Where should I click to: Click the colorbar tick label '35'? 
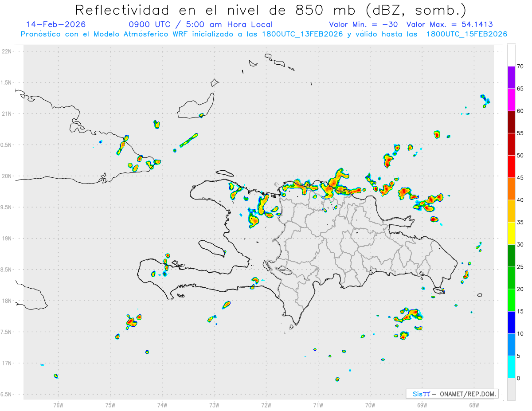coord(520,222)
